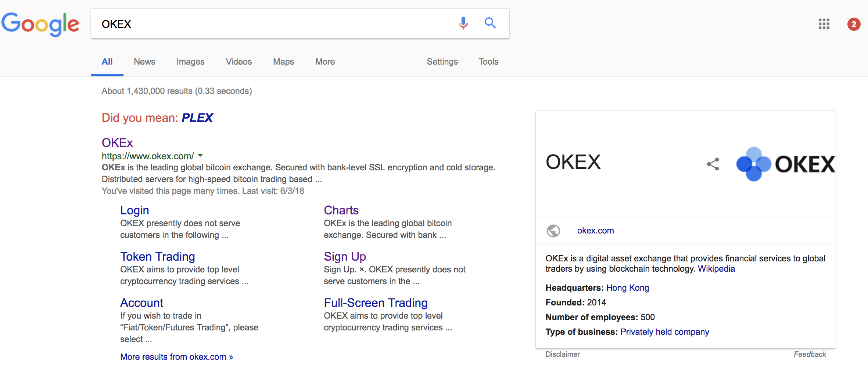
Task: Open the red notifications badge showing 2
Action: click(x=854, y=24)
